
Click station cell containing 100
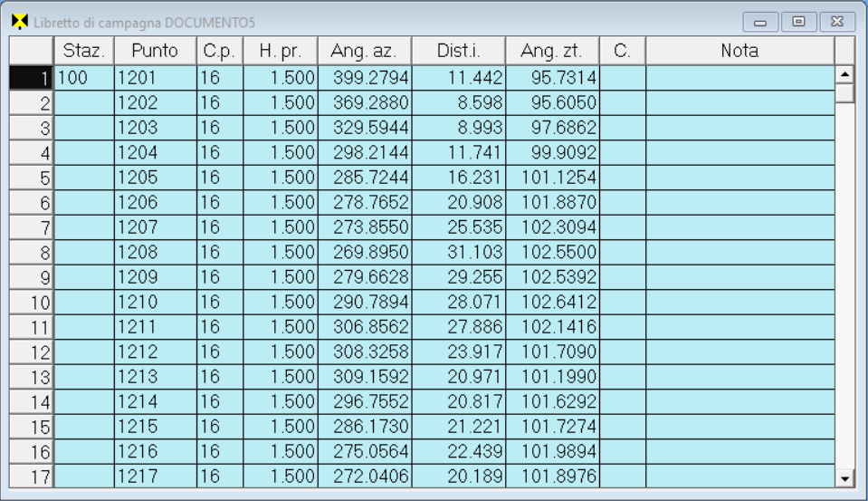tap(83, 79)
